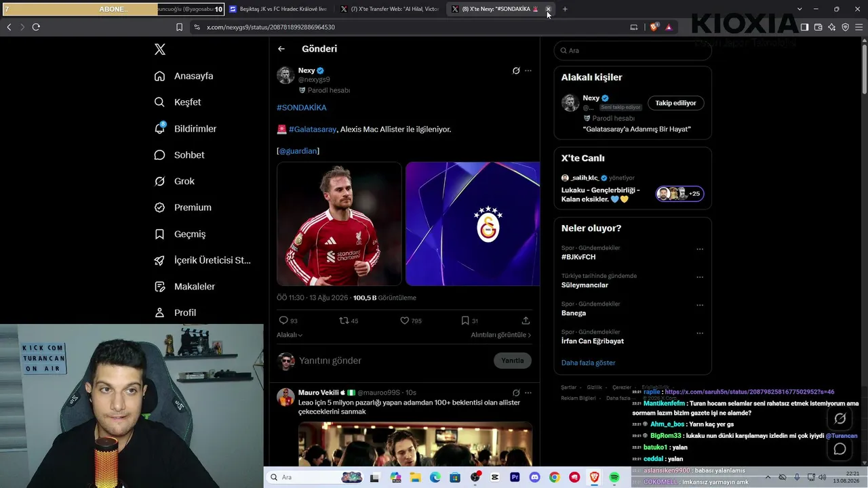Viewport: 868px width, 488px height.
Task: Toggle the Takip ediliyor follow button
Action: tap(675, 103)
